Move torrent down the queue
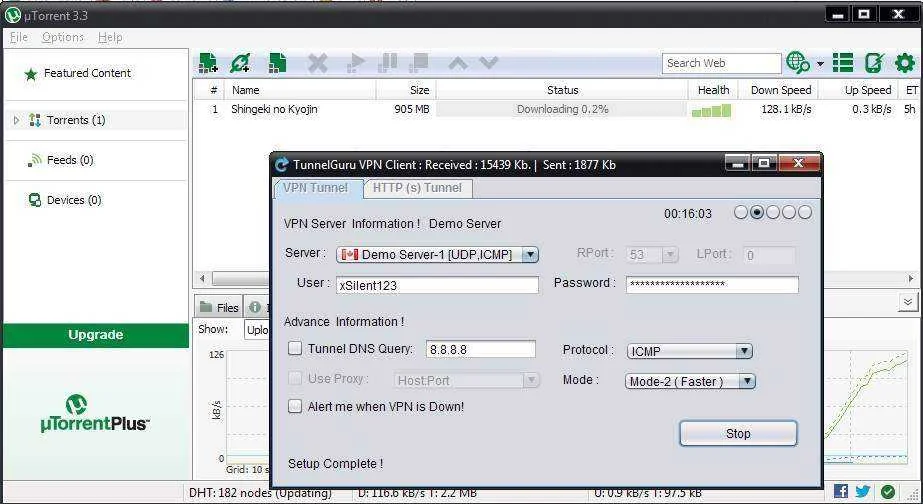Viewport: 923px width, 504px height. (x=489, y=63)
